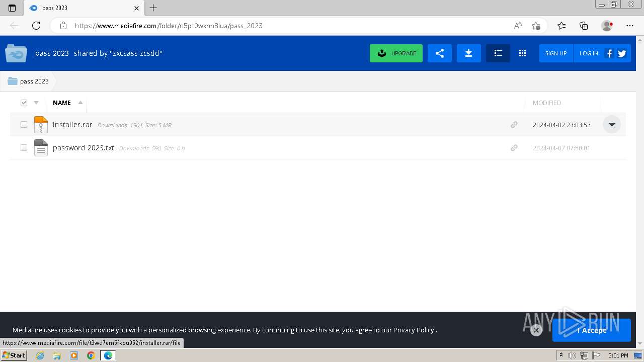Open the volume speaker tray icon

pos(572,355)
